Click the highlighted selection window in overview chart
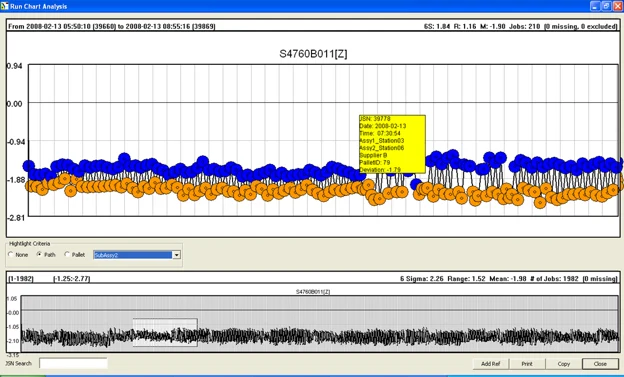The height and width of the screenshot is (377, 624). click(x=165, y=332)
